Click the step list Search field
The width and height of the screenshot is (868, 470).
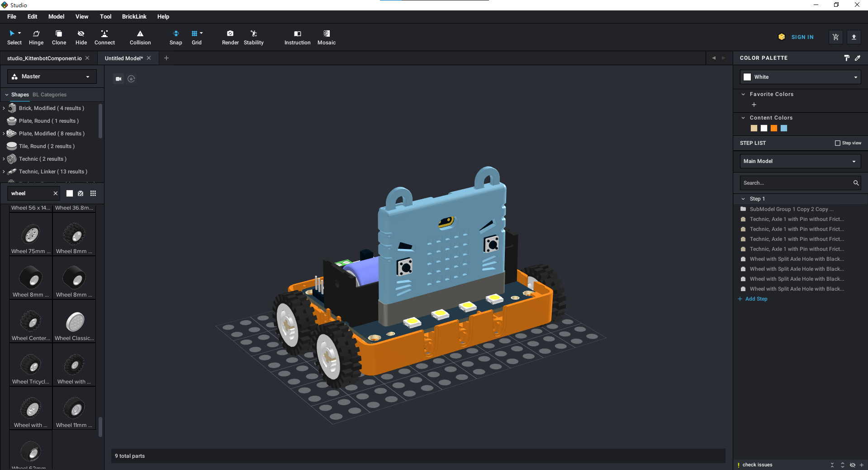[796, 183]
